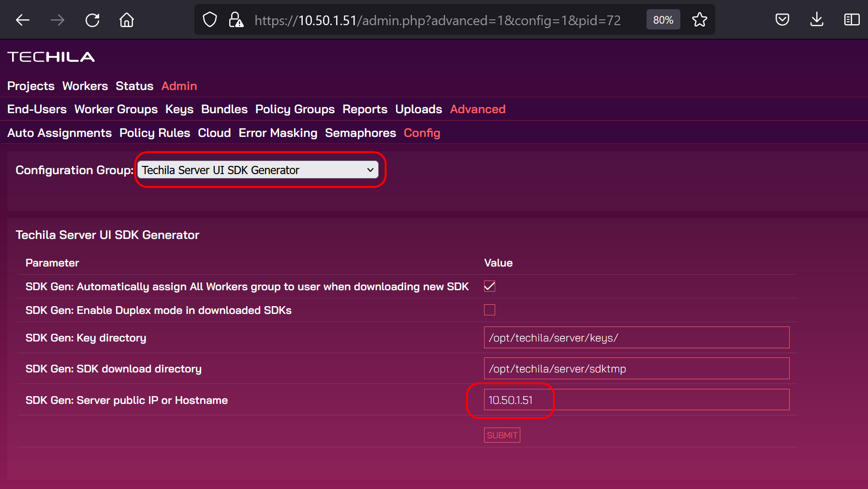The height and width of the screenshot is (489, 868).
Task: Open the Configuration Group dropdown
Action: pos(258,170)
